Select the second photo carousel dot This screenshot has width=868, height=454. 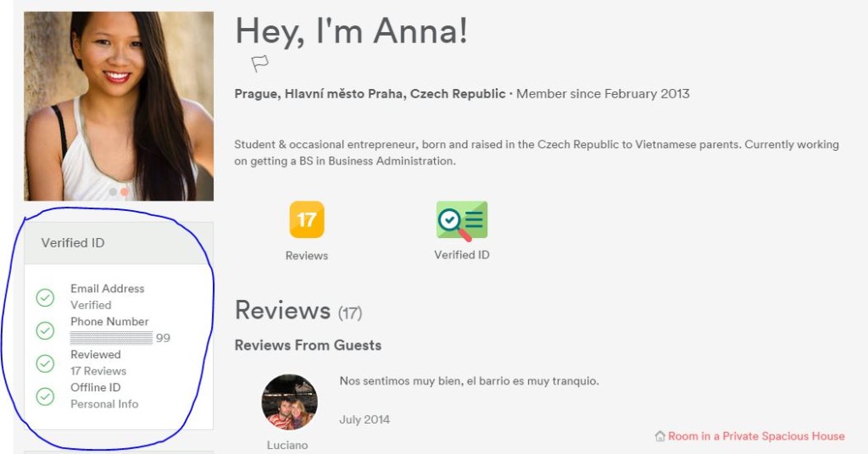tap(125, 192)
